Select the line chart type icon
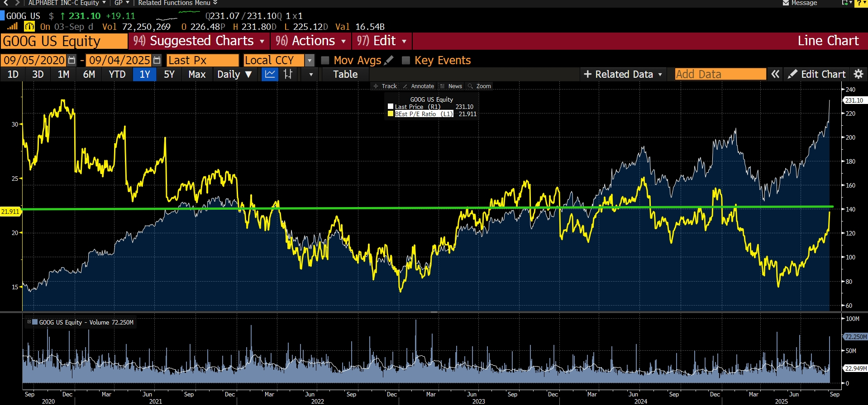The height and width of the screenshot is (405, 868). 270,74
